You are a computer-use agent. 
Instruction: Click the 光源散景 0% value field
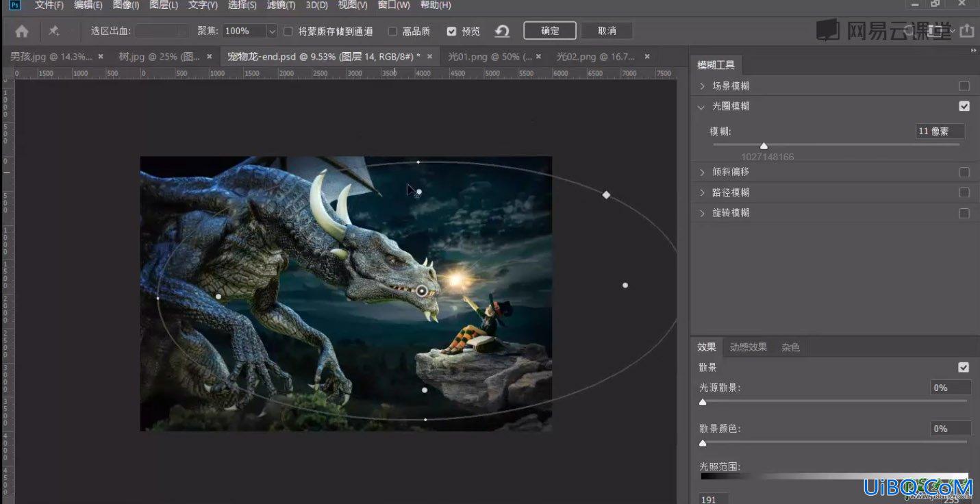click(x=951, y=388)
